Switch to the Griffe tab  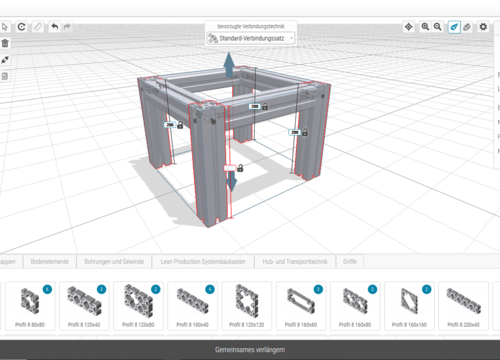[350, 262]
